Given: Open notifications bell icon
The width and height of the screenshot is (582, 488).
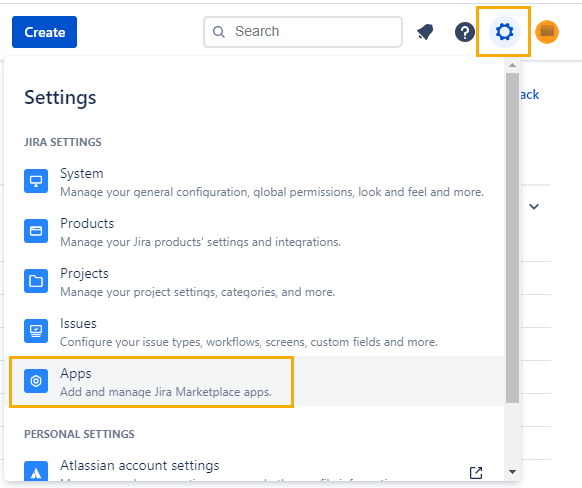Looking at the screenshot, I should tap(425, 32).
